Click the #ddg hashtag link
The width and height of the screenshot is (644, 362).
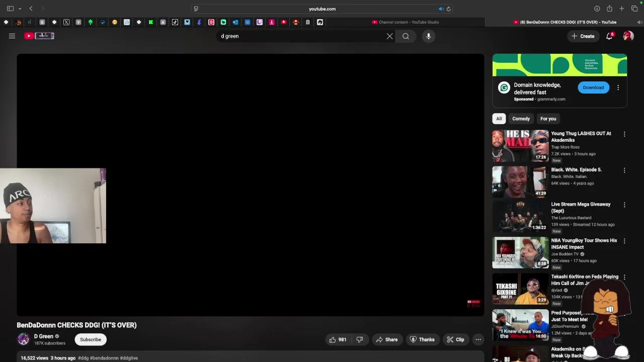point(83,358)
